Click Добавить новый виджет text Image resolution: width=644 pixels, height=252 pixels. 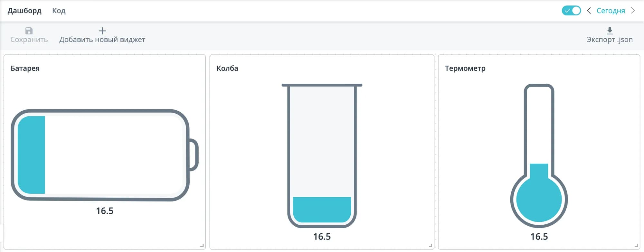(x=102, y=40)
